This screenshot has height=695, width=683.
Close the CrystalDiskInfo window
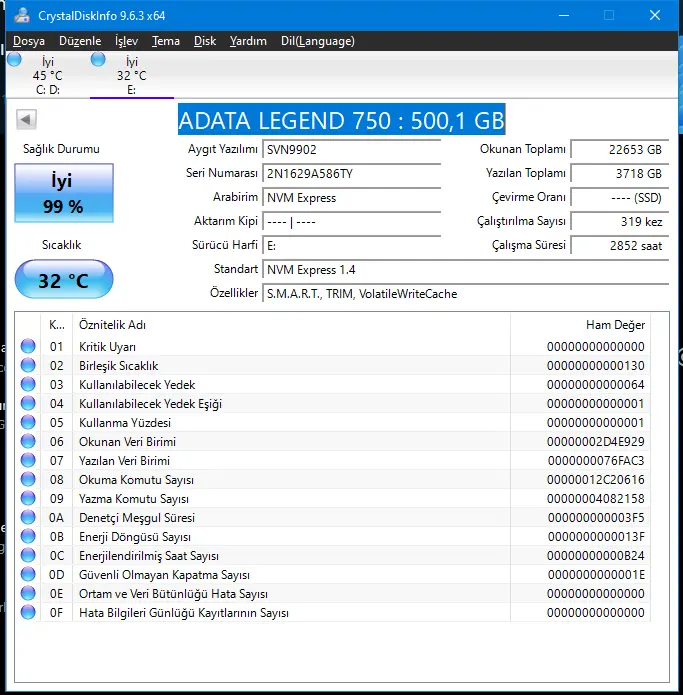(x=655, y=16)
